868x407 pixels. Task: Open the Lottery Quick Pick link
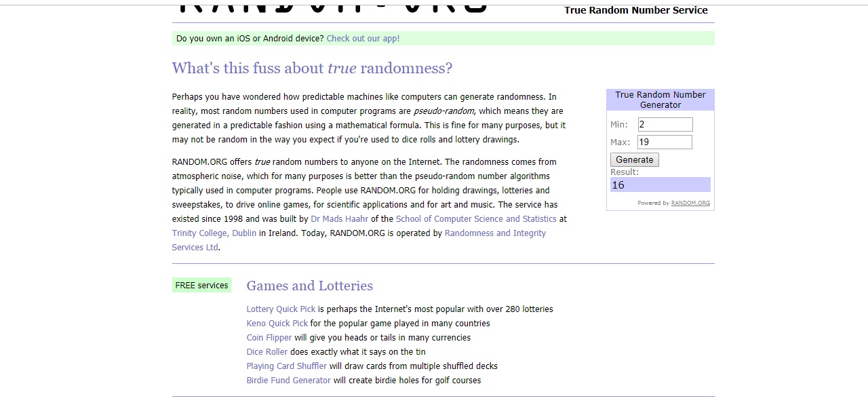click(x=281, y=309)
